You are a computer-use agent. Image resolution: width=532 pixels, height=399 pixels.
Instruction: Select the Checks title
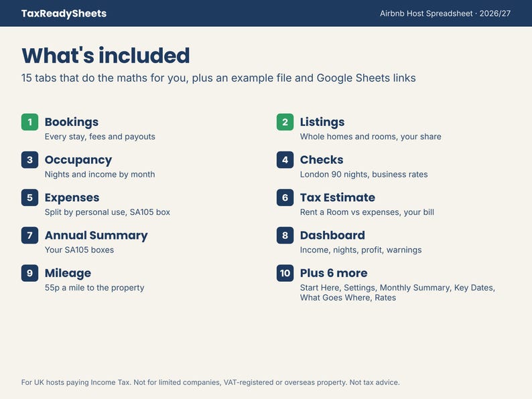pyautogui.click(x=322, y=160)
